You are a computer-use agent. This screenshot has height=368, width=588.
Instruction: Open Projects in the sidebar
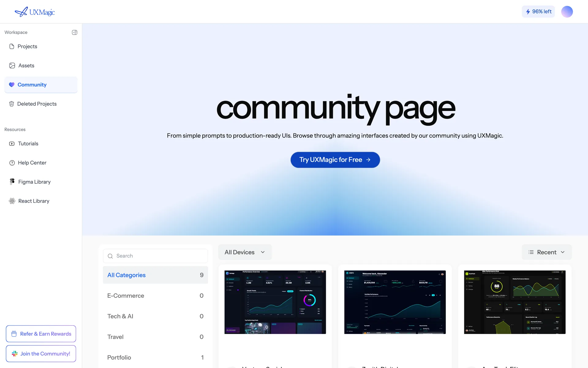pyautogui.click(x=41, y=46)
